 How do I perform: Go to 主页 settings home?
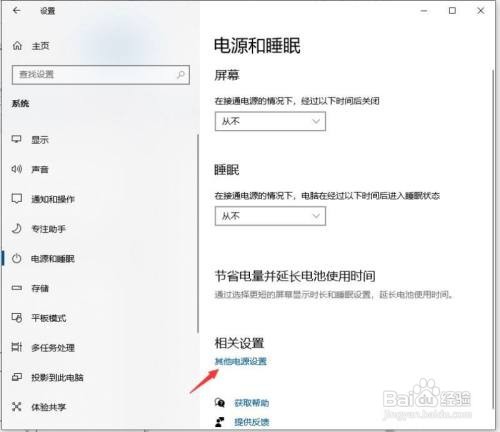41,46
